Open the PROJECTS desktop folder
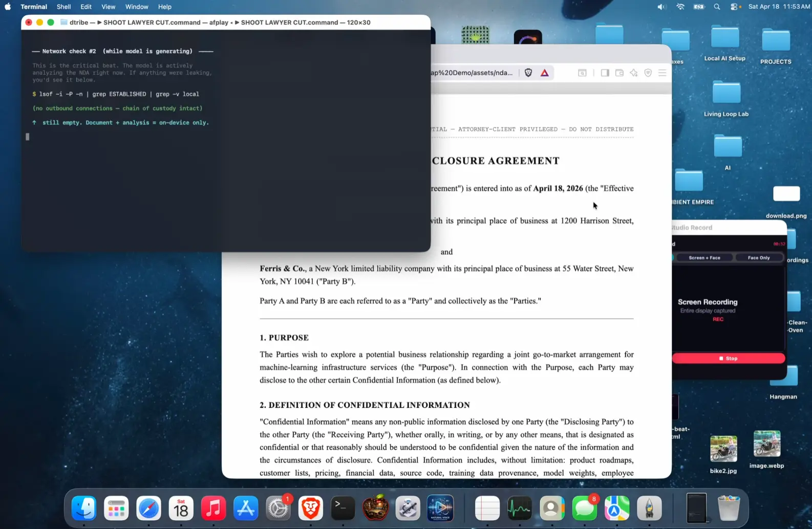812x529 pixels. 776,40
